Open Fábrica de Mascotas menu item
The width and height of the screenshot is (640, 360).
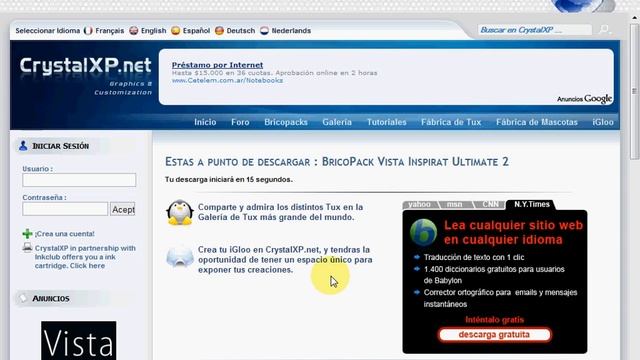point(537,122)
